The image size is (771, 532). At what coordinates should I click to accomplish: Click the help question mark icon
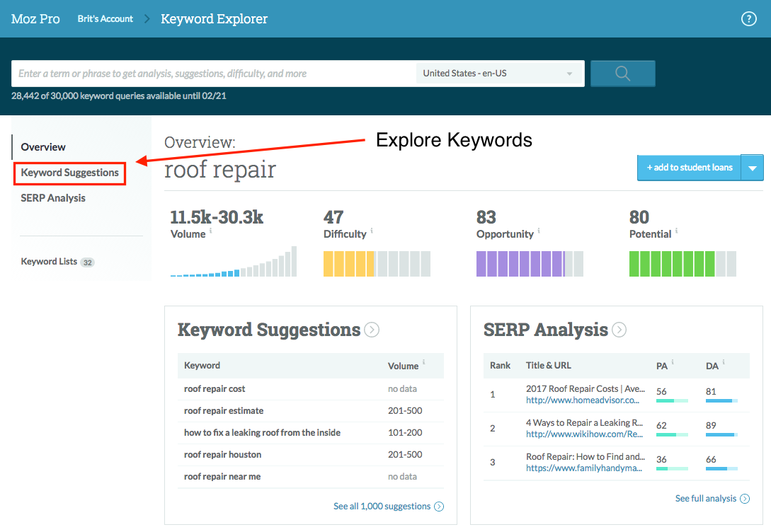748,19
